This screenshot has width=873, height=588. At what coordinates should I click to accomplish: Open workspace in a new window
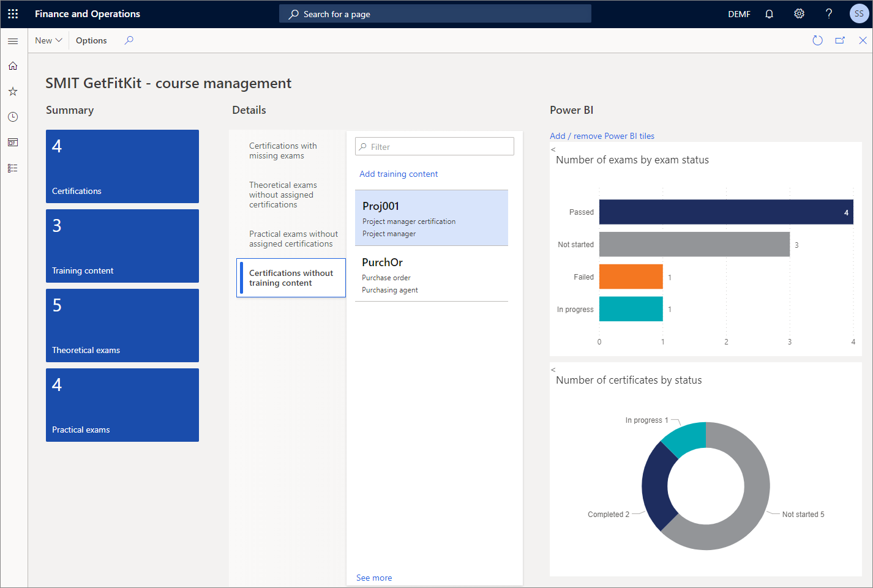[x=840, y=40]
